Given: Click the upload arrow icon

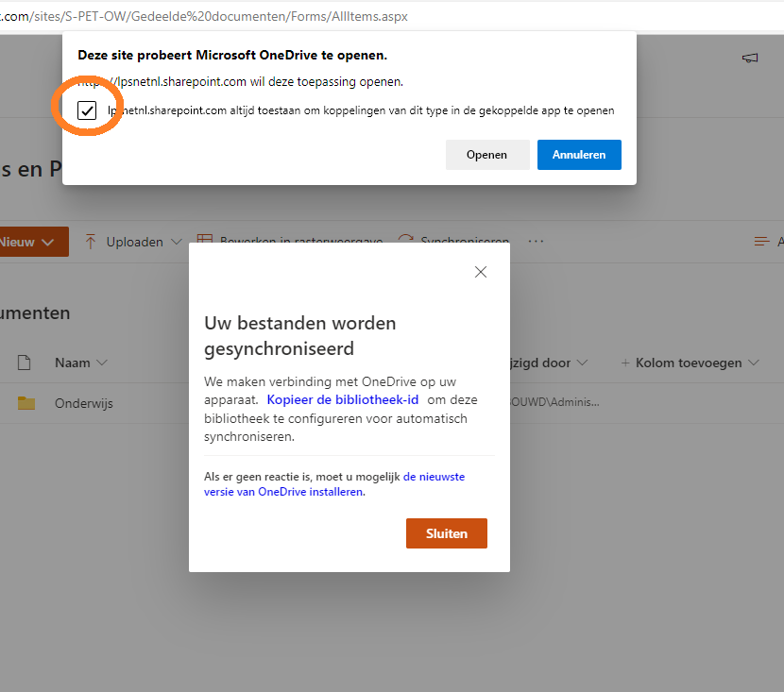Looking at the screenshot, I should point(91,242).
